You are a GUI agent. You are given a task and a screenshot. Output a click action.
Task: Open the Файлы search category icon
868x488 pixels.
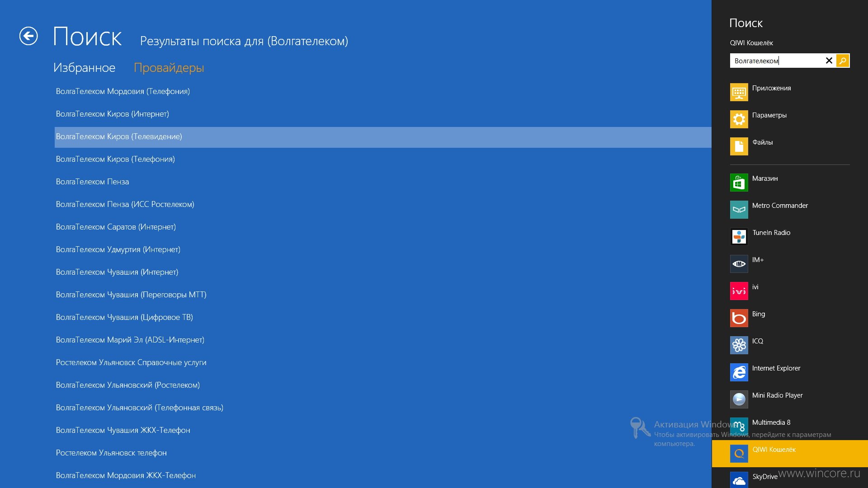[739, 146]
